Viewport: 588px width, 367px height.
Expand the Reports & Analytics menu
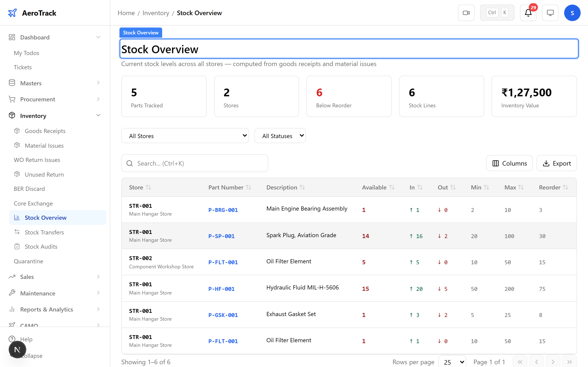47,309
